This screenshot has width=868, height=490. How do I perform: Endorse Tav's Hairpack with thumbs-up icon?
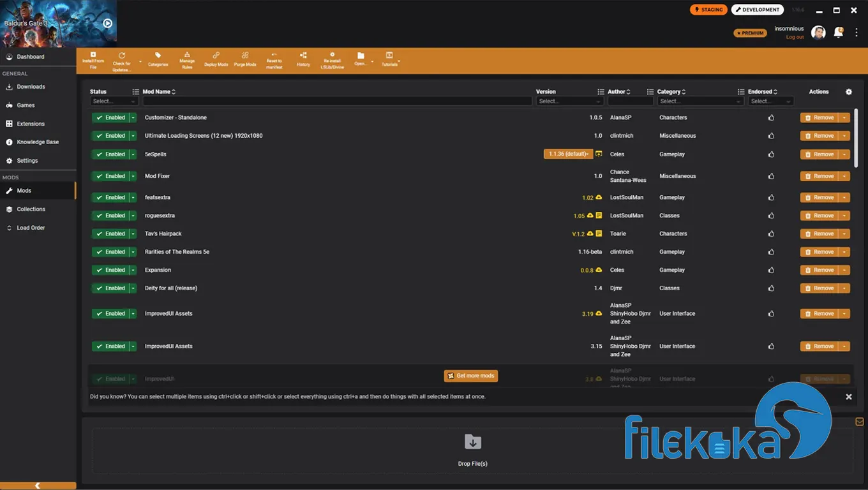[x=771, y=234]
